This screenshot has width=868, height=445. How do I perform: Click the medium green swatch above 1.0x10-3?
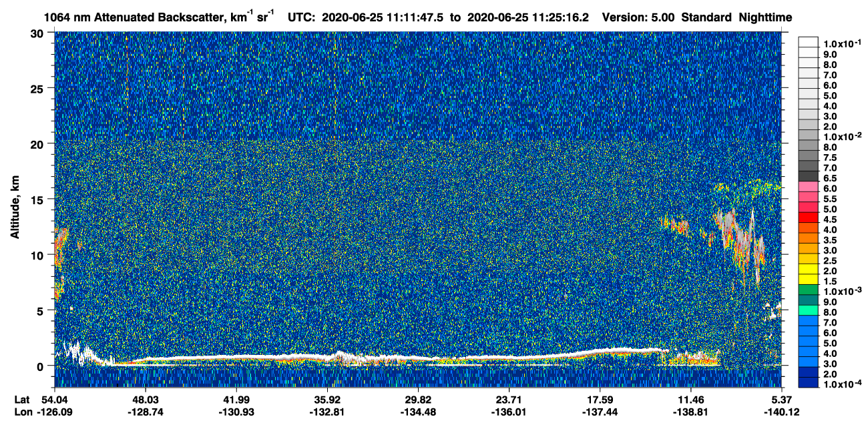coord(808,290)
